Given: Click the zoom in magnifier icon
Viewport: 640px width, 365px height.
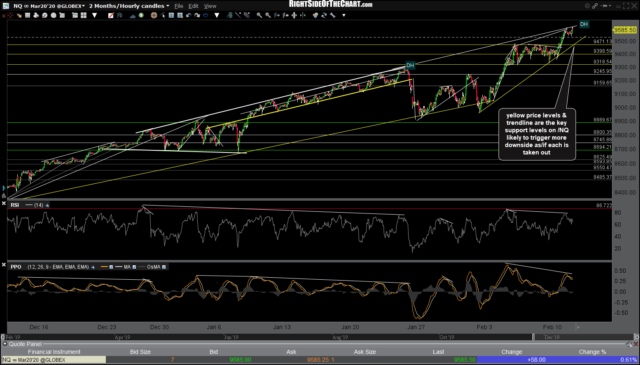Looking at the screenshot, I should [259, 16].
